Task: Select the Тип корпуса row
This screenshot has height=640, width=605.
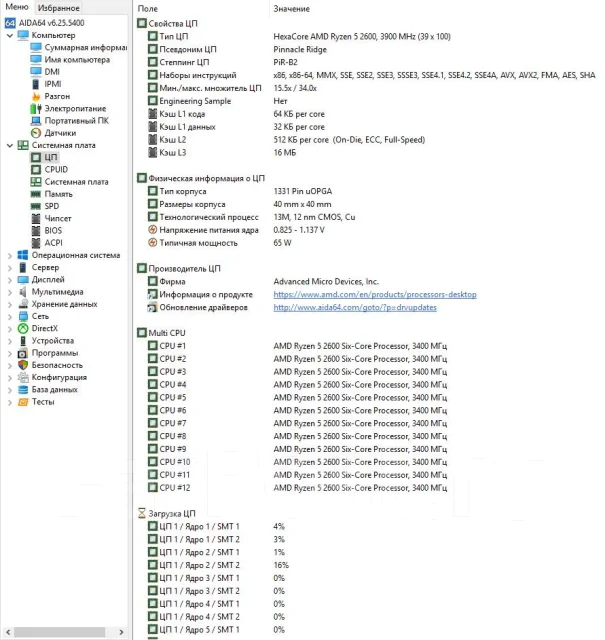Action: 240,191
